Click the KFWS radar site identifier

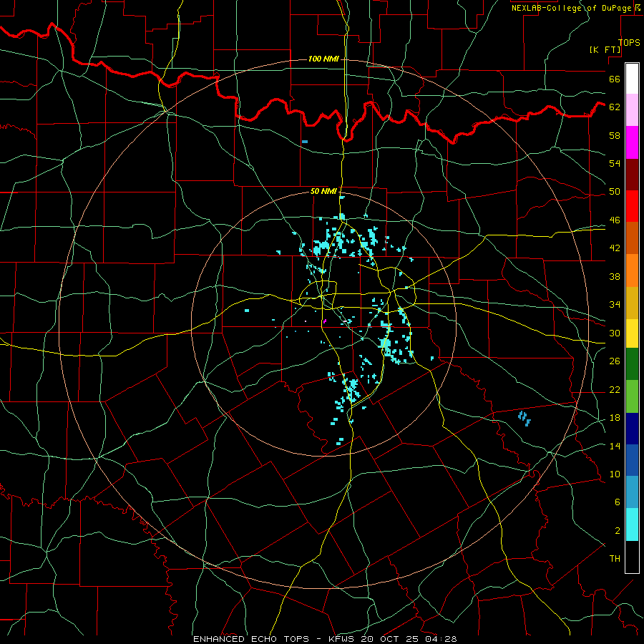[x=343, y=639]
